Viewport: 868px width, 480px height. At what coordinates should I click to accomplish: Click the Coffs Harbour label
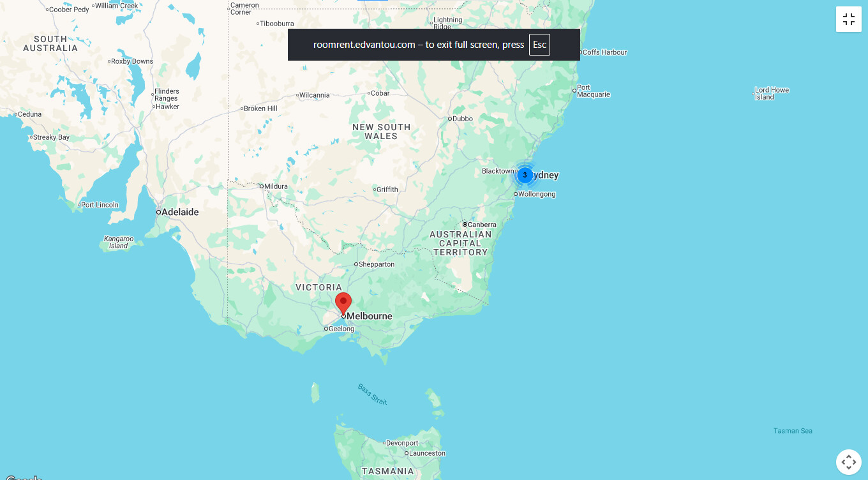point(604,52)
